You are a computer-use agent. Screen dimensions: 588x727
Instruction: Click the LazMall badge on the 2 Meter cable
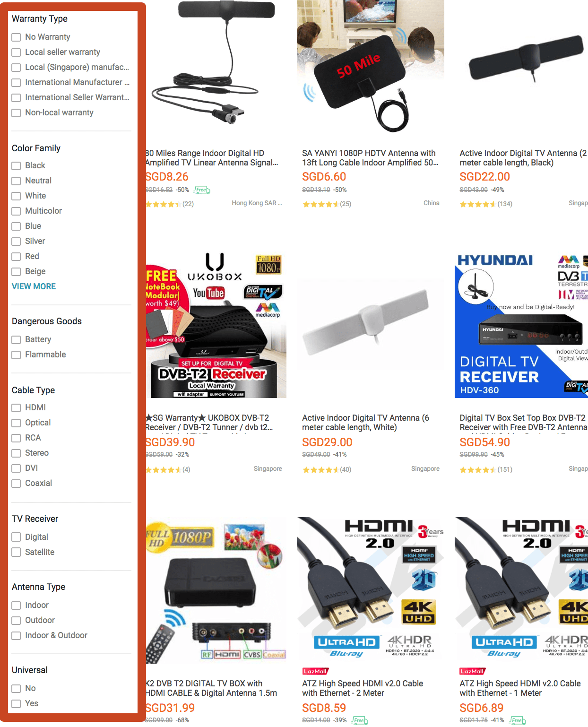click(315, 671)
